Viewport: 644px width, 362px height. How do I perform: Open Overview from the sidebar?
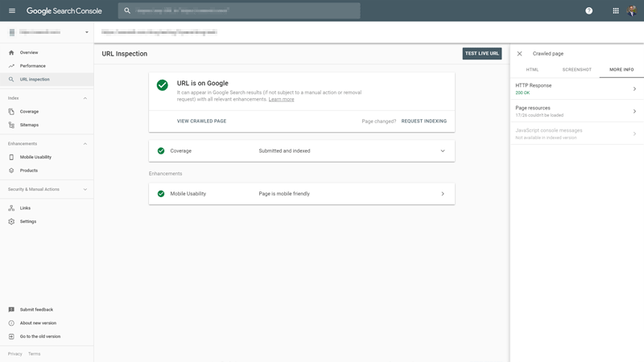[x=29, y=52]
